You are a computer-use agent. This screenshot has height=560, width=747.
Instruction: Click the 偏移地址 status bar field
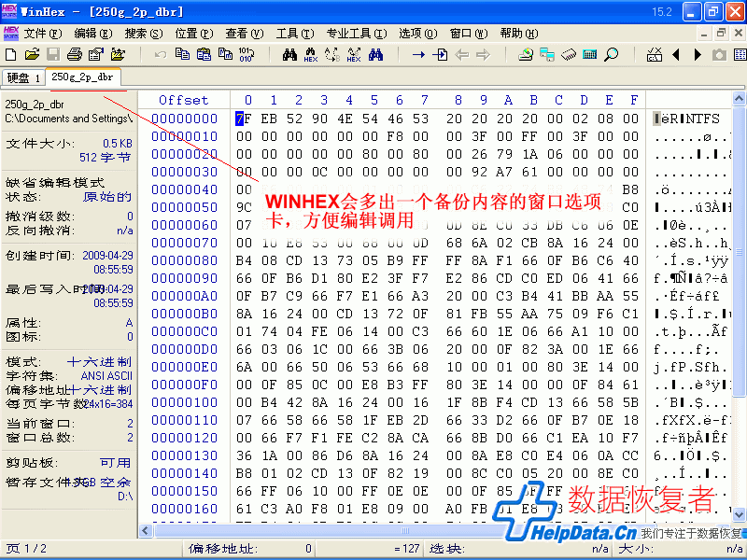(x=249, y=549)
